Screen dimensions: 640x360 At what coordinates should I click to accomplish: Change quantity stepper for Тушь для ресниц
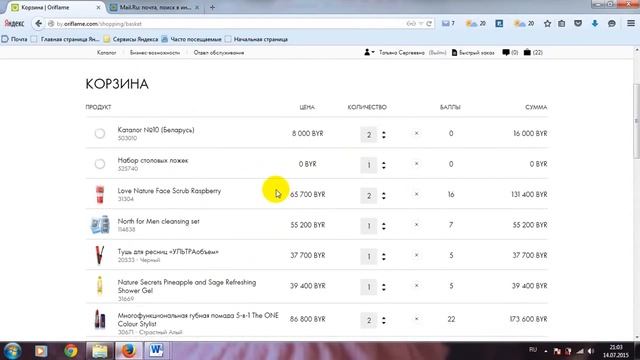pyautogui.click(x=384, y=256)
